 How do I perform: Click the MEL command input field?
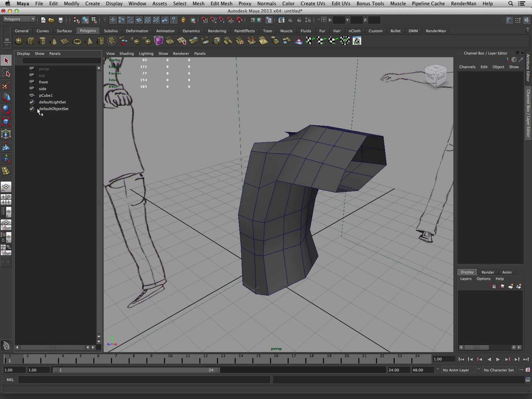[144, 379]
